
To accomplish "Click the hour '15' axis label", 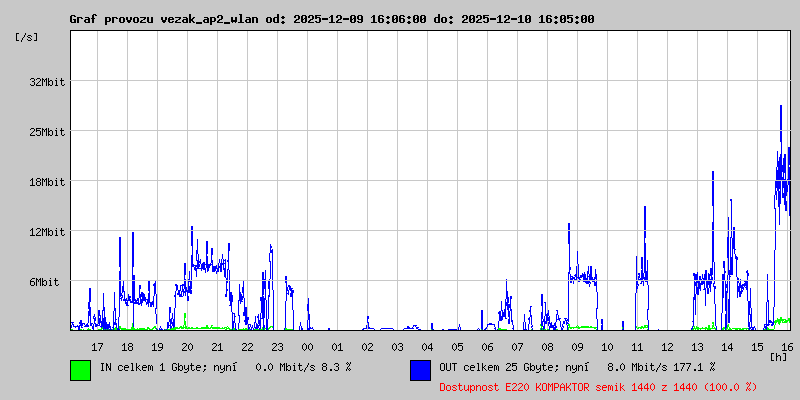I will (758, 347).
